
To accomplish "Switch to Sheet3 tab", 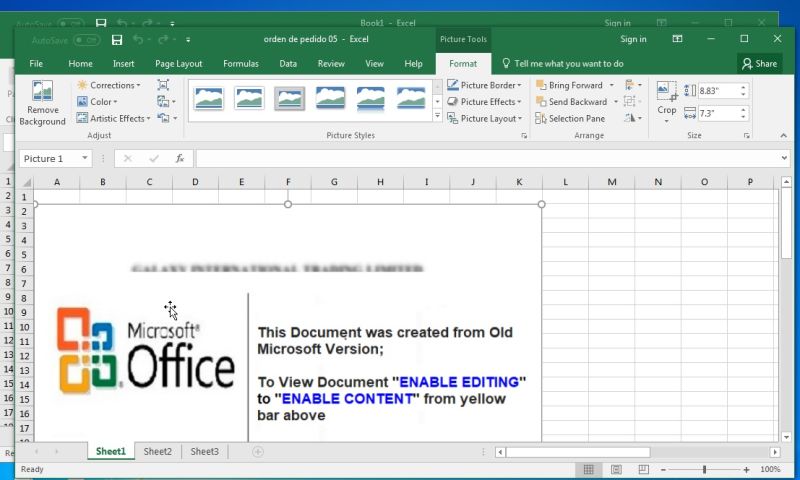I will coord(205,451).
